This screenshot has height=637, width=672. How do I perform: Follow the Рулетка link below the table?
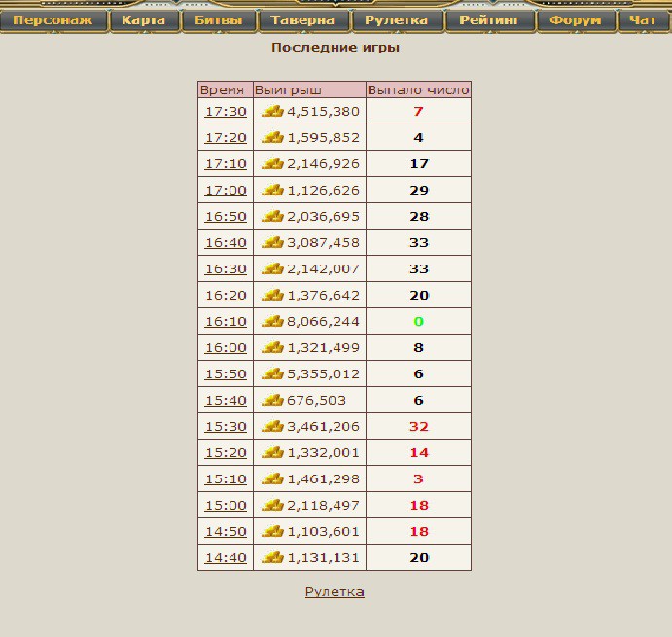coord(335,592)
